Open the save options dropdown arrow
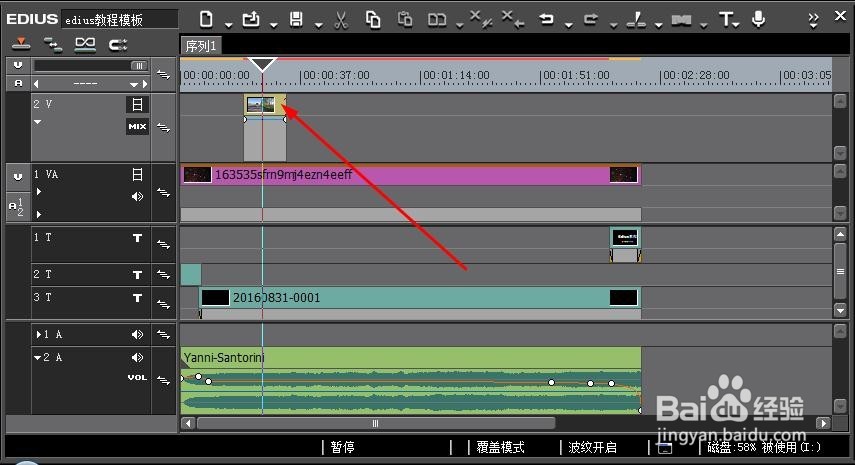Image resolution: width=855 pixels, height=465 pixels. [x=318, y=24]
